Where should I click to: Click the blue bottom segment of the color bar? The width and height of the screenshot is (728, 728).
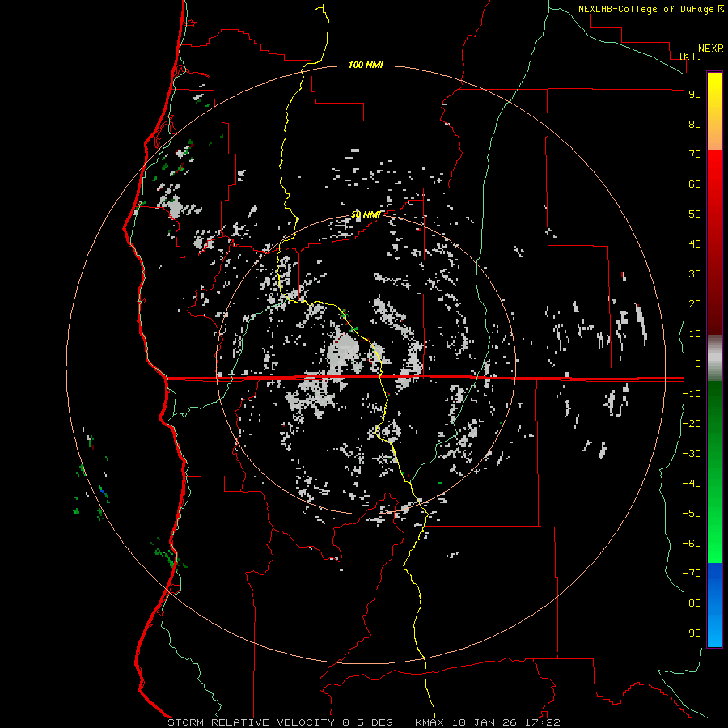tap(714, 605)
